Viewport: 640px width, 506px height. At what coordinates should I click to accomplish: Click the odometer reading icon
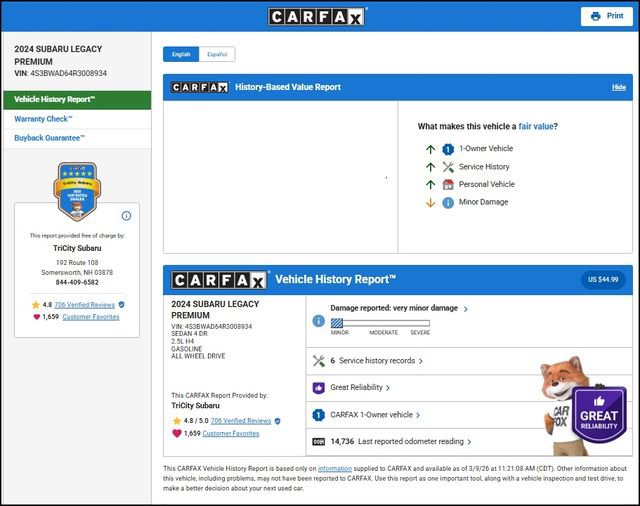pyautogui.click(x=319, y=441)
